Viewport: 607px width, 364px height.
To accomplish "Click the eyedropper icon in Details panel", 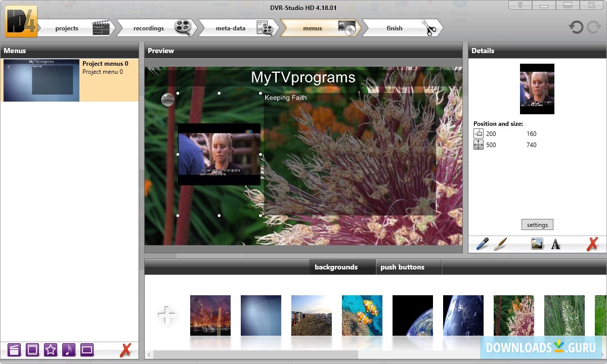I will pyautogui.click(x=481, y=244).
